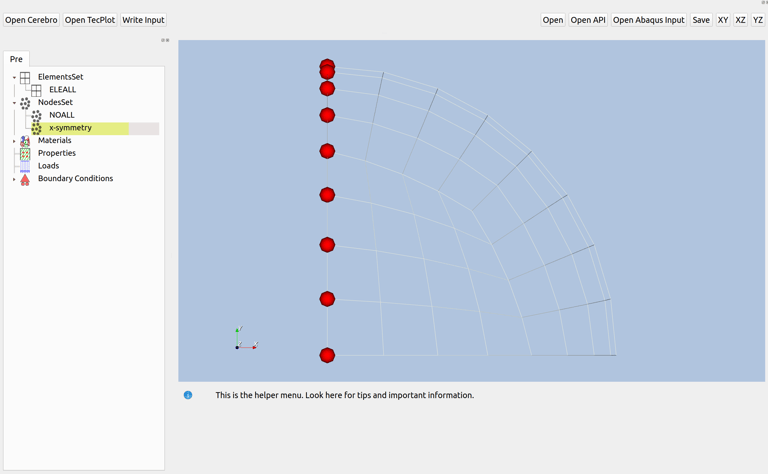The height and width of the screenshot is (474, 768).
Task: Open Cerebro from the top toolbar
Action: [31, 20]
